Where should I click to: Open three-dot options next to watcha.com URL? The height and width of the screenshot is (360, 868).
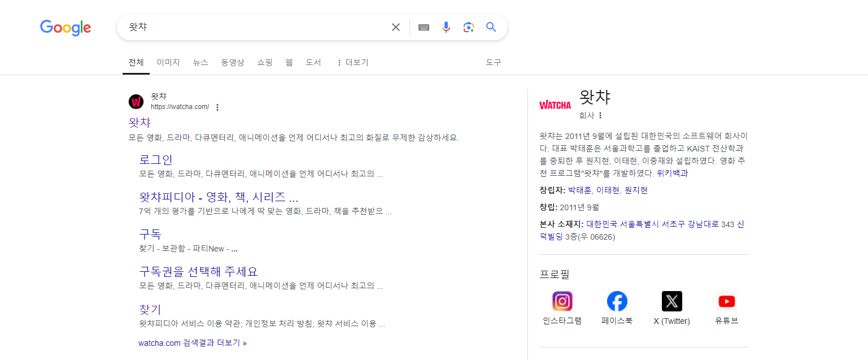(x=217, y=107)
